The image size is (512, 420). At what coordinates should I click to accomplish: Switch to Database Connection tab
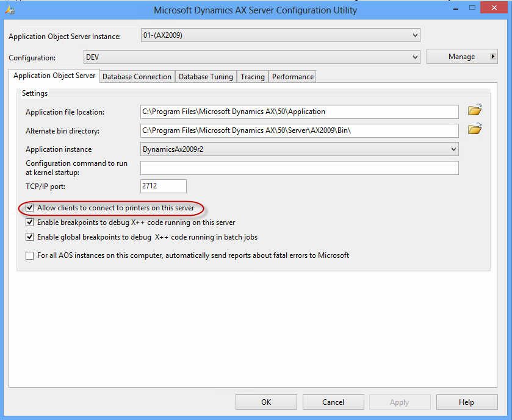coord(137,77)
